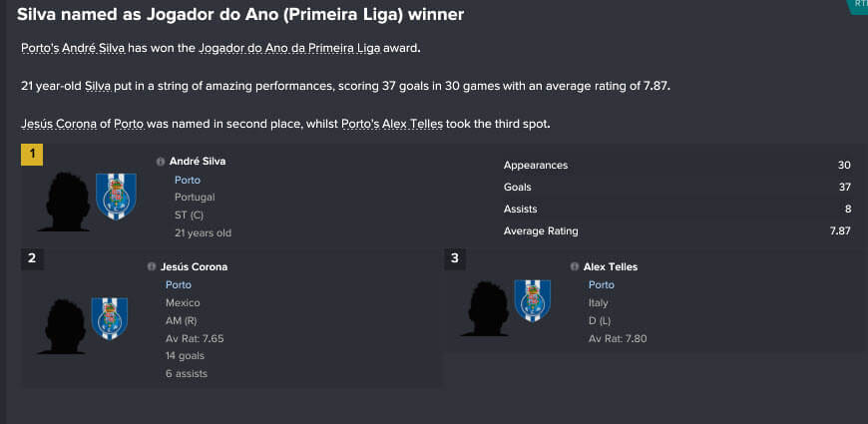868x424 pixels.
Task: Click the gold first place badge
Action: coord(32,155)
